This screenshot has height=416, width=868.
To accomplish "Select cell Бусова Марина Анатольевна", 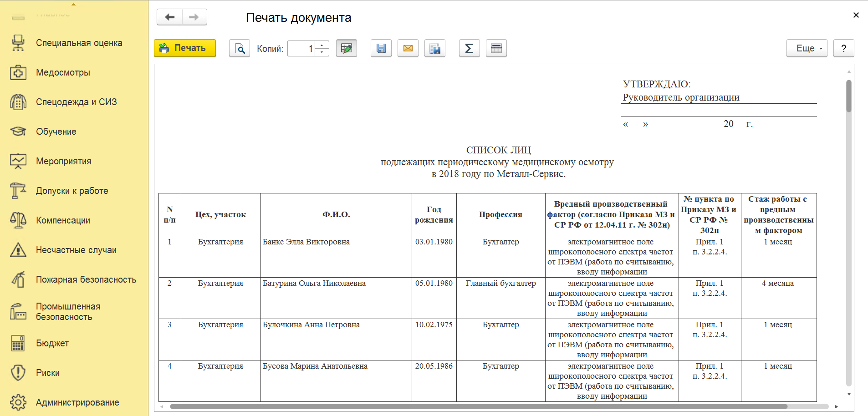I will pyautogui.click(x=336, y=381).
